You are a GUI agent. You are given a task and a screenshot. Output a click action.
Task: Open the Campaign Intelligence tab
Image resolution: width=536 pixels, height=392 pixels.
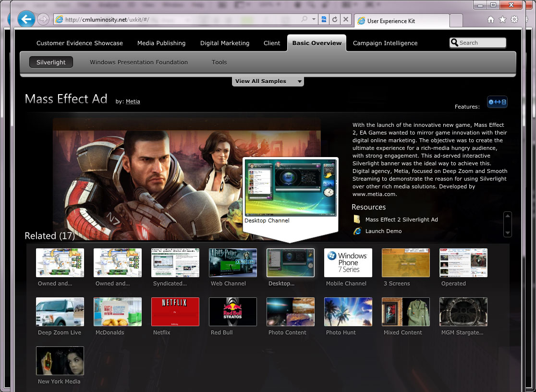385,43
